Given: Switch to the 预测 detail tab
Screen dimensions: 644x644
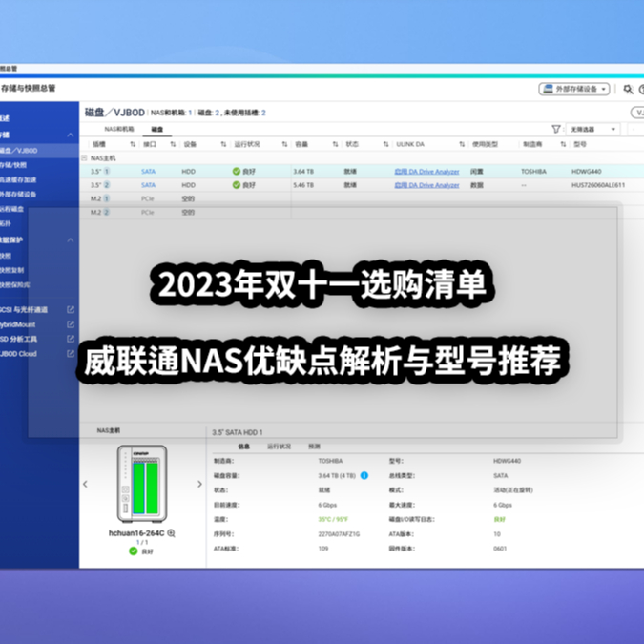Looking at the screenshot, I should point(314,447).
